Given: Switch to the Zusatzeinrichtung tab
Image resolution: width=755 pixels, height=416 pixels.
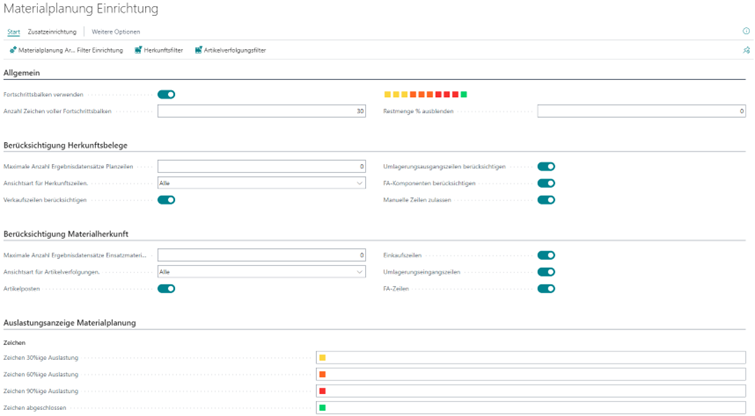Looking at the screenshot, I should click(x=51, y=32).
